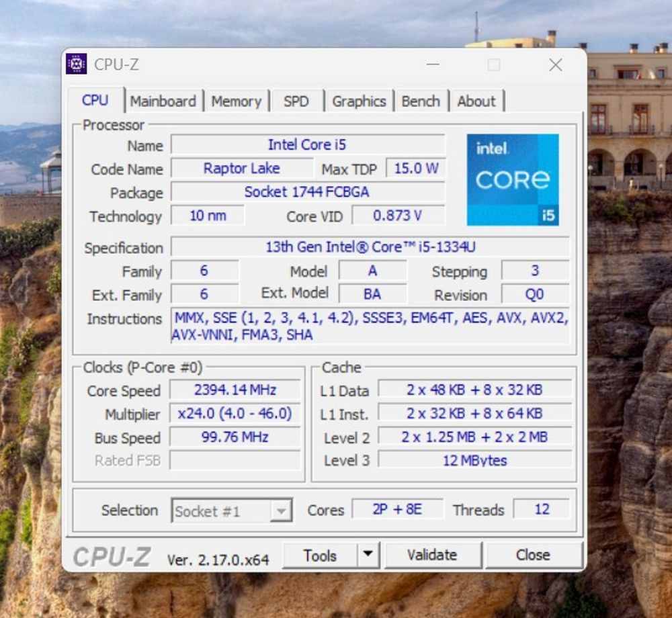
Task: Minimize the CPU-Z window
Action: (x=433, y=65)
